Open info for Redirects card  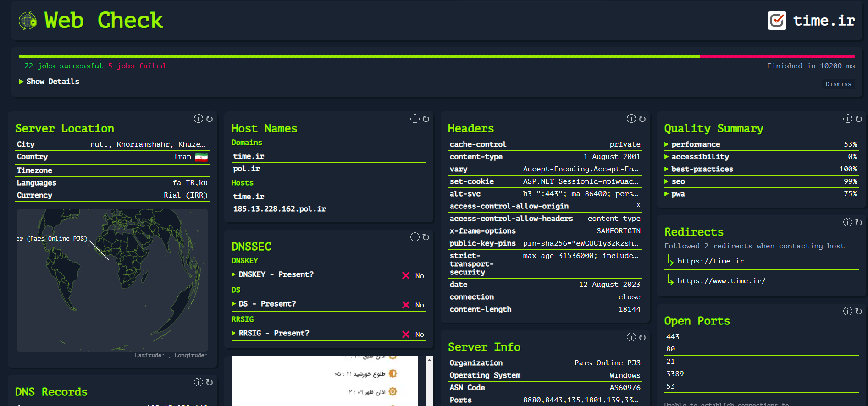848,222
